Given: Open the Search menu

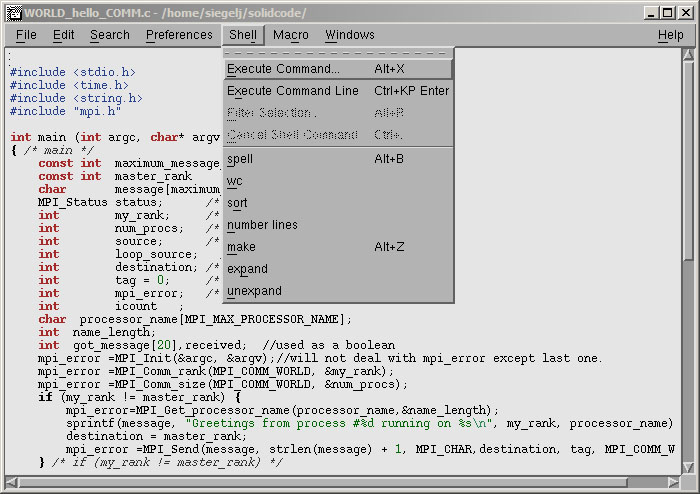Looking at the screenshot, I should [110, 35].
